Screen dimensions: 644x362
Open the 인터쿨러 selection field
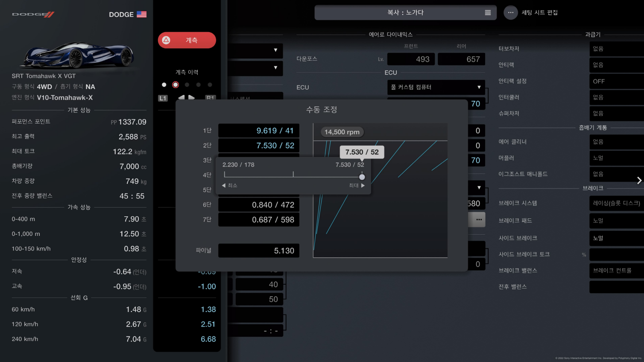click(617, 97)
